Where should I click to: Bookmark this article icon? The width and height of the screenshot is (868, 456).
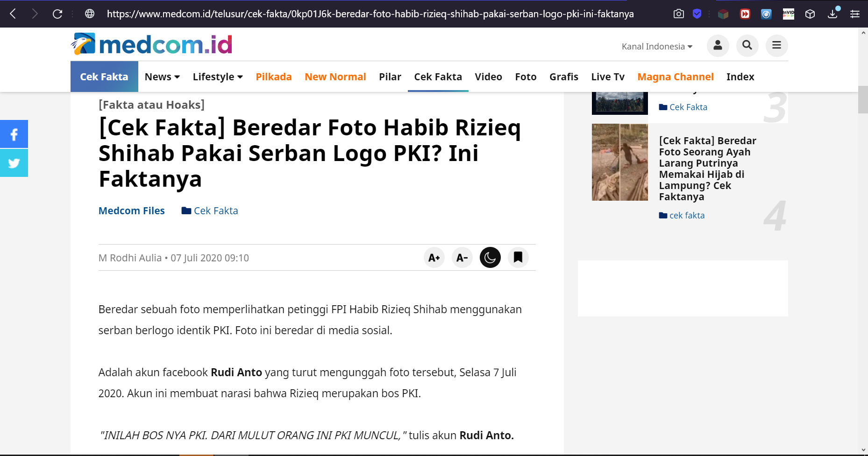(x=518, y=258)
